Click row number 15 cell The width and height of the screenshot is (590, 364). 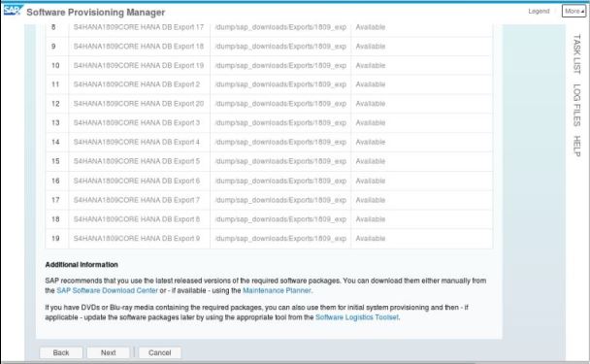57,161
